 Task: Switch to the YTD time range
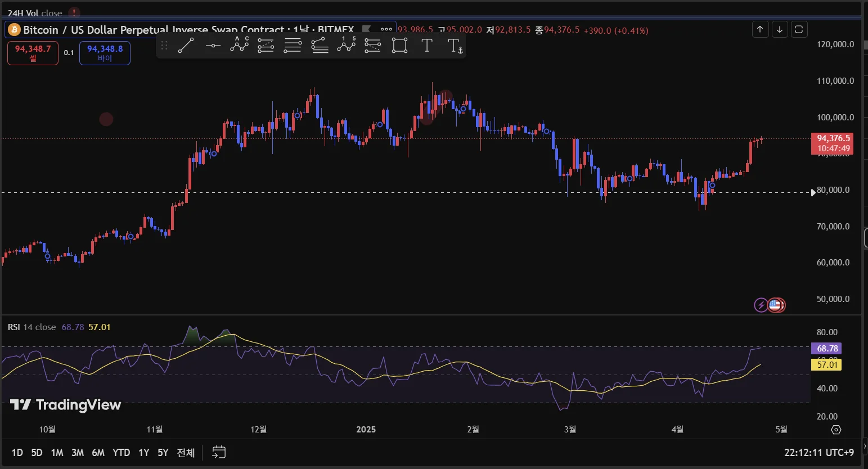(x=121, y=453)
